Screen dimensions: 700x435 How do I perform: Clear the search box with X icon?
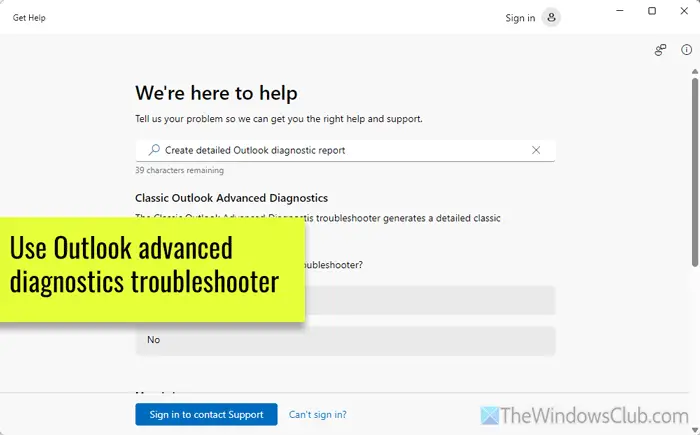[536, 150]
